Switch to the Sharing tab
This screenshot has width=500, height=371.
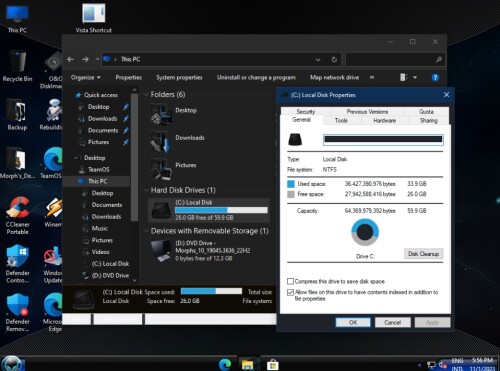click(429, 121)
